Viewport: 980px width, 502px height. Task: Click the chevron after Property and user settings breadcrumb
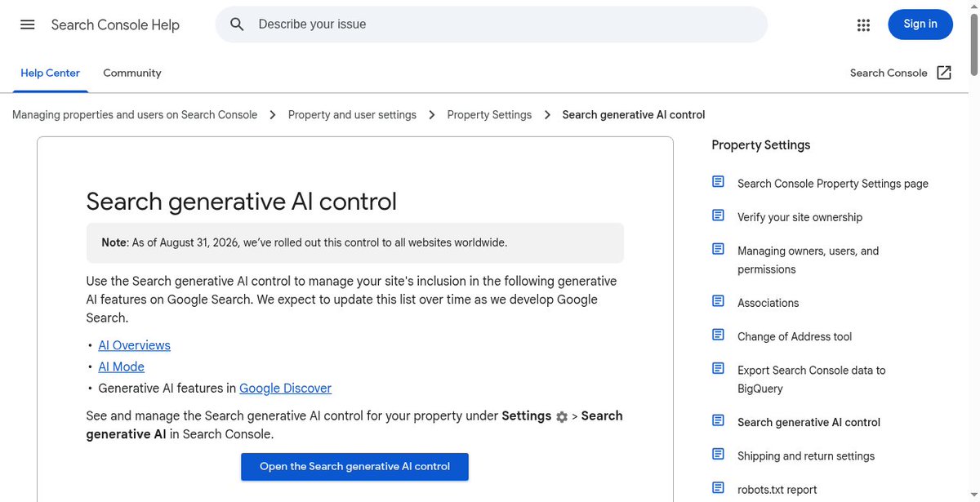432,115
